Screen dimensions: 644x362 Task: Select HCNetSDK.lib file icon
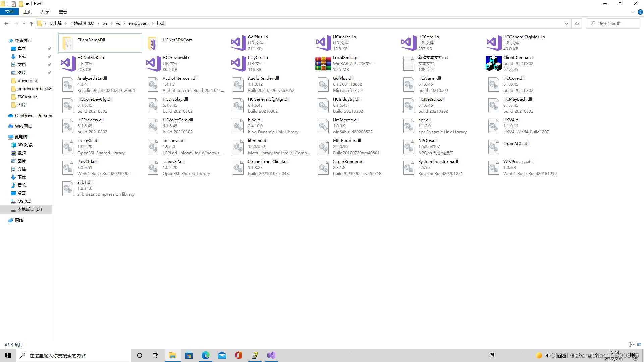point(68,63)
